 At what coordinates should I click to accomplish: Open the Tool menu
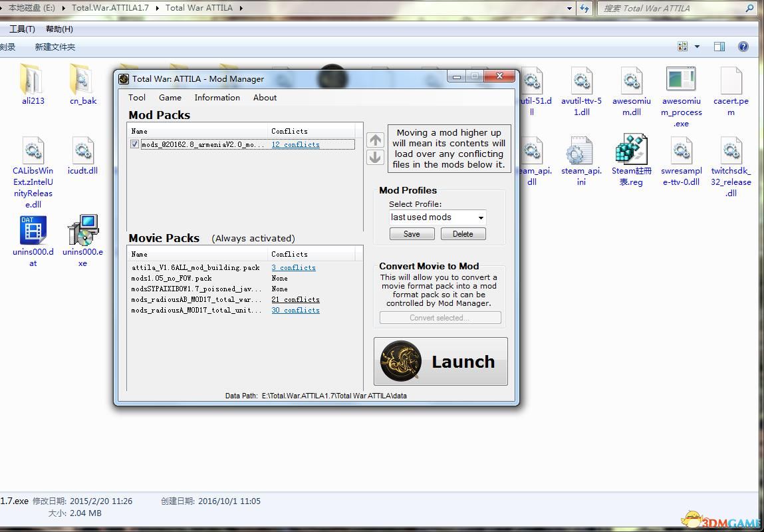137,98
